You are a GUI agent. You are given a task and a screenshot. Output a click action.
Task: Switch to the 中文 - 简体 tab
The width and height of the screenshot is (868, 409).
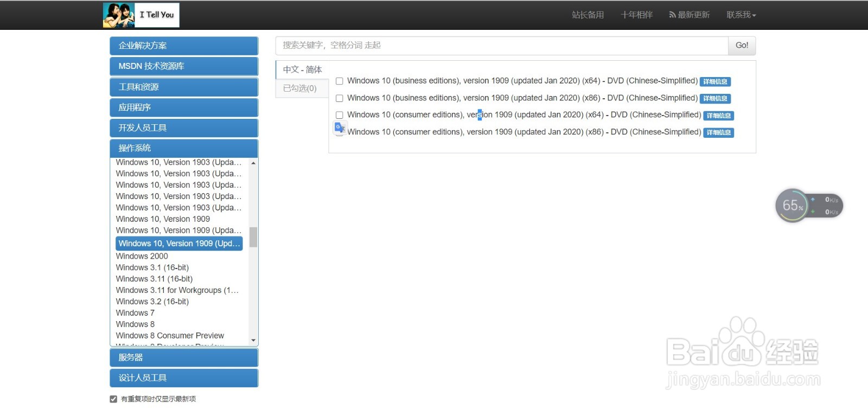coord(302,69)
